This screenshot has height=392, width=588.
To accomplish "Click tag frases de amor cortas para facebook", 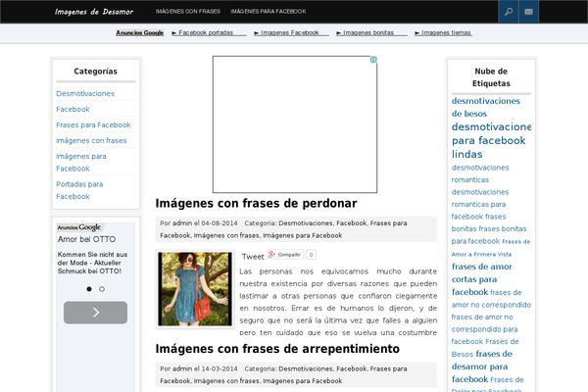I will coord(482,279).
